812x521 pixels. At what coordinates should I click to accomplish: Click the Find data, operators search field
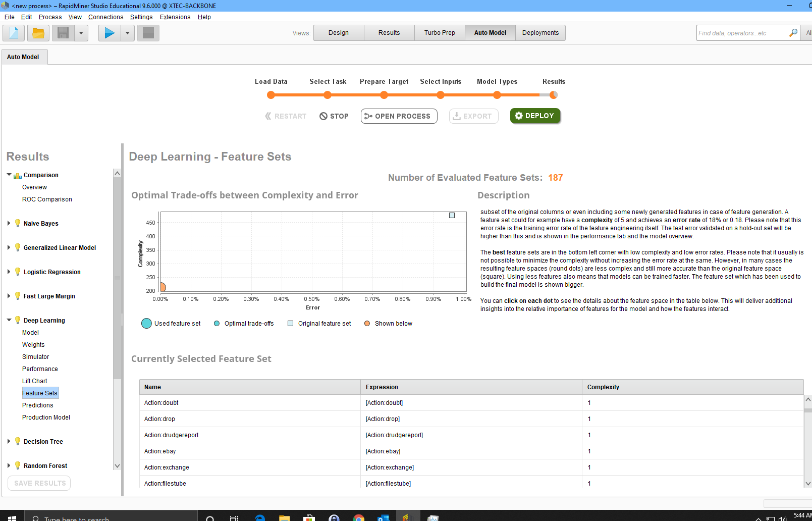[x=742, y=33]
